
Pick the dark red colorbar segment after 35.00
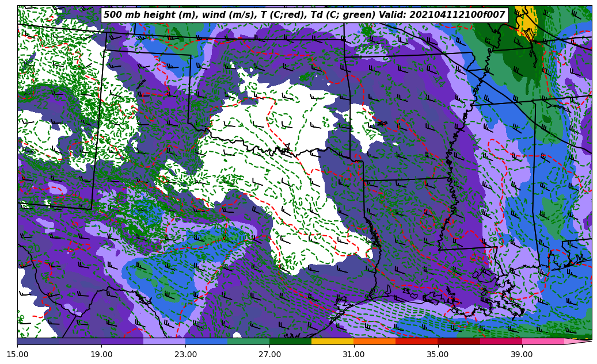pos(459,341)
